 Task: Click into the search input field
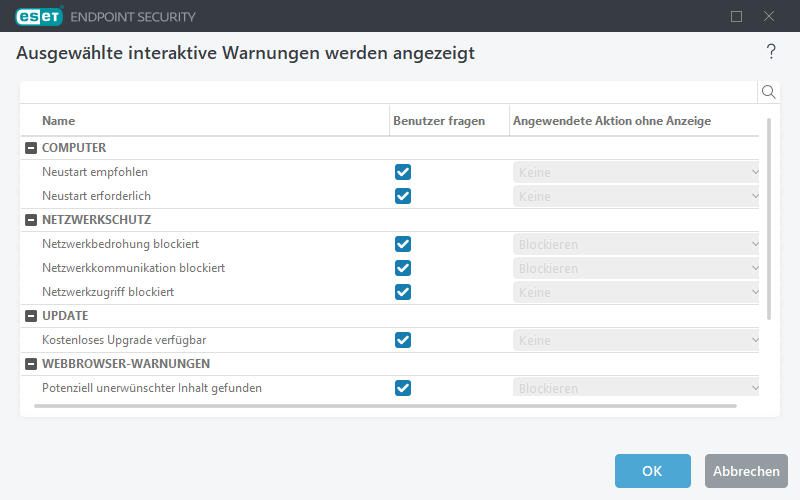coord(389,92)
